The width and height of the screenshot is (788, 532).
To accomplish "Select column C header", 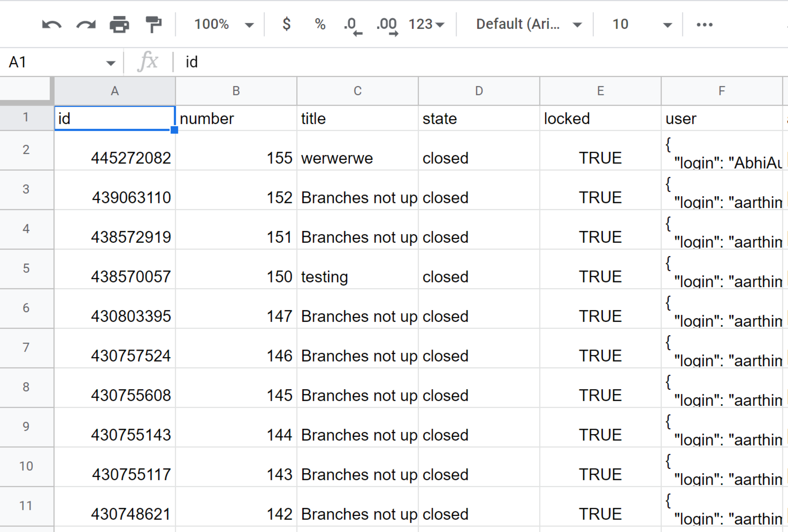I will 357,91.
